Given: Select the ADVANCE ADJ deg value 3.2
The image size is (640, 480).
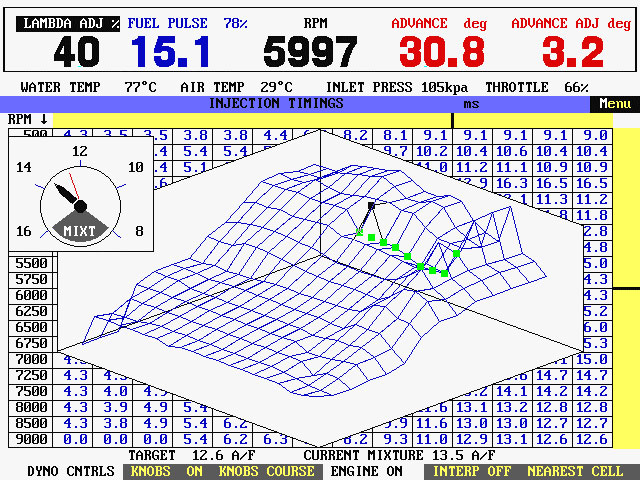Looking at the screenshot, I should [x=573, y=52].
